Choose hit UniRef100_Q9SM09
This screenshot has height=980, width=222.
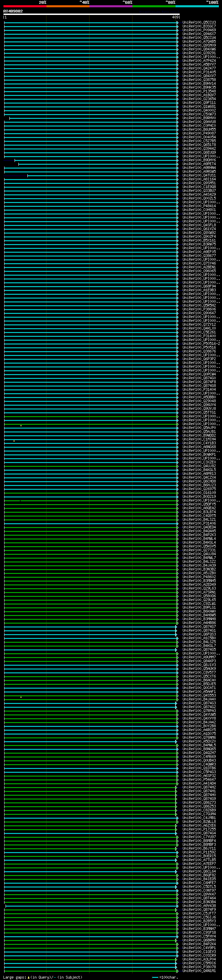199,45
